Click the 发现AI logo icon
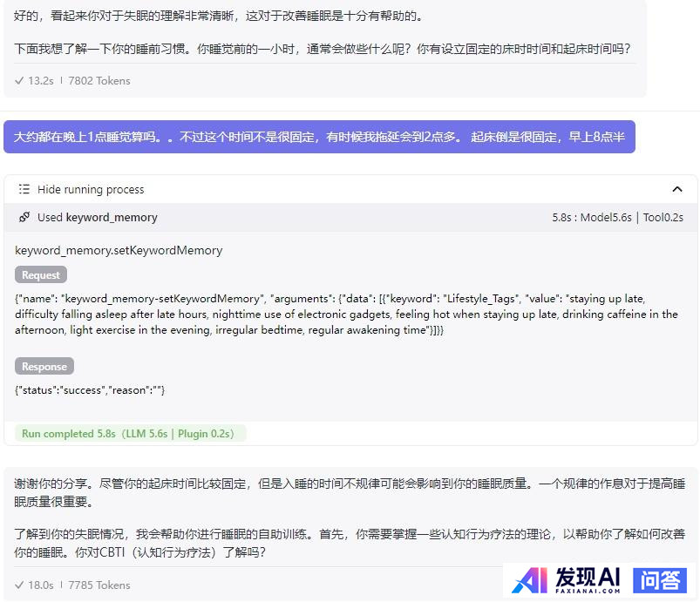 click(x=531, y=580)
